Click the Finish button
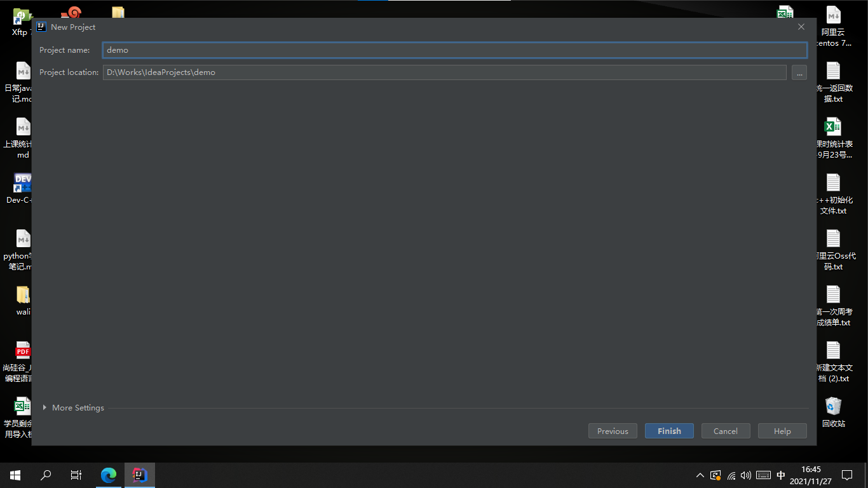Viewport: 868px width, 488px height. pos(669,431)
